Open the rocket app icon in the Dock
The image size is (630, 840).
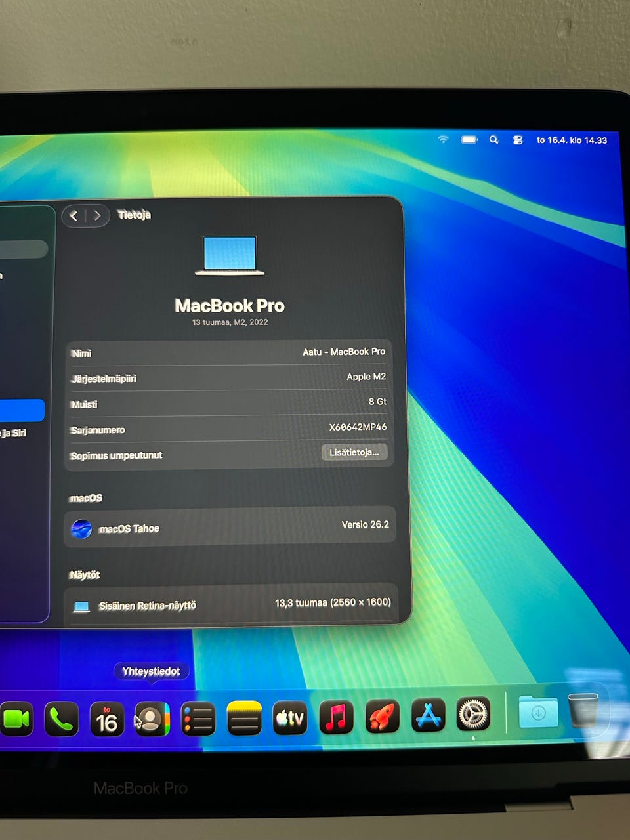382,716
